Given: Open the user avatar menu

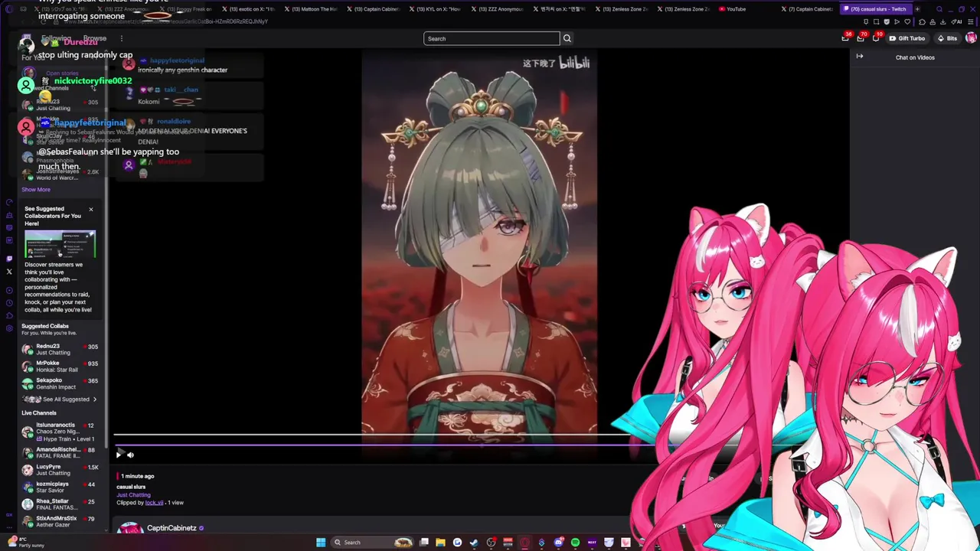Looking at the screenshot, I should pos(971,38).
